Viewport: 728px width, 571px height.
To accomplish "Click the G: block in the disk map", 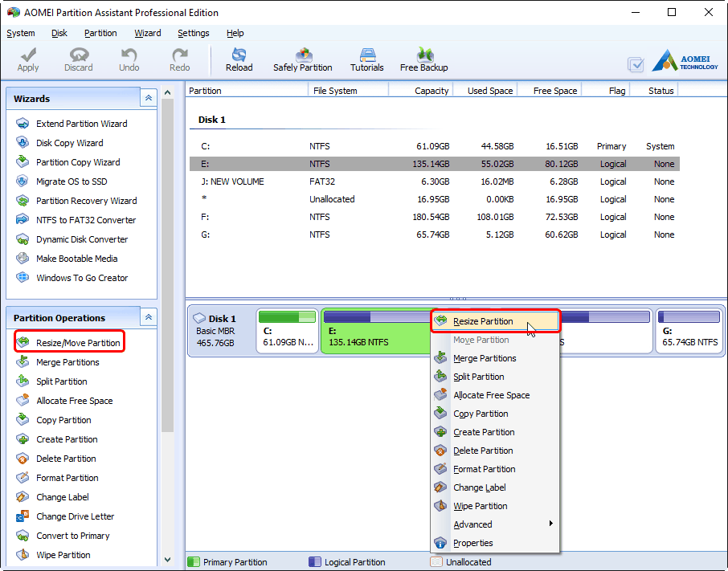I will click(x=689, y=331).
